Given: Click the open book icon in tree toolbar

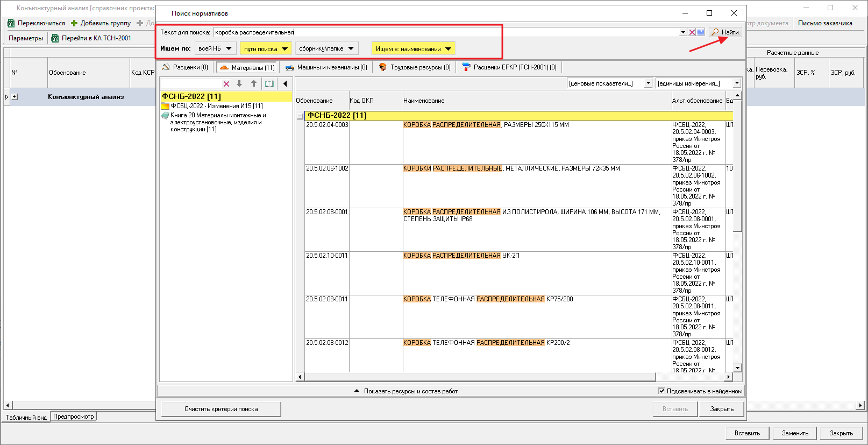Looking at the screenshot, I should 269,84.
